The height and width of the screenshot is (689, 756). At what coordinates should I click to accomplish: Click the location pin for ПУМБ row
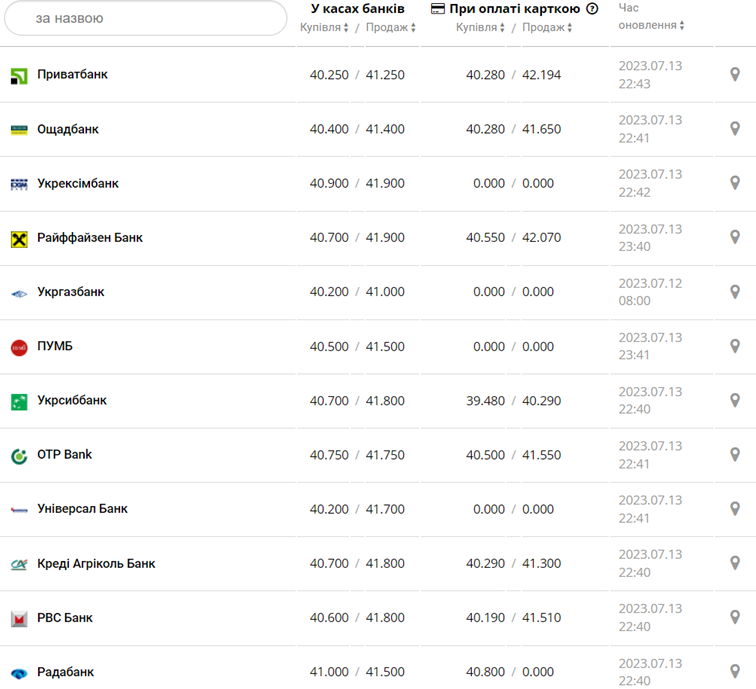pos(735,346)
